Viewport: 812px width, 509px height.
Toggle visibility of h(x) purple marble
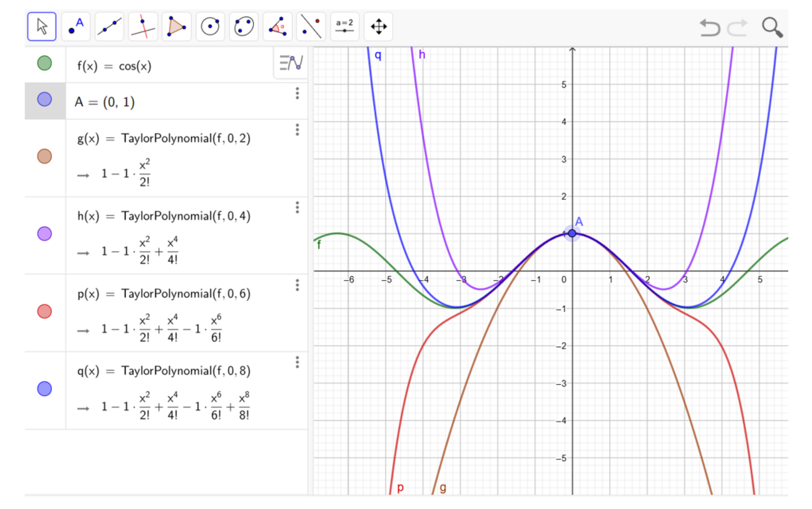[45, 234]
